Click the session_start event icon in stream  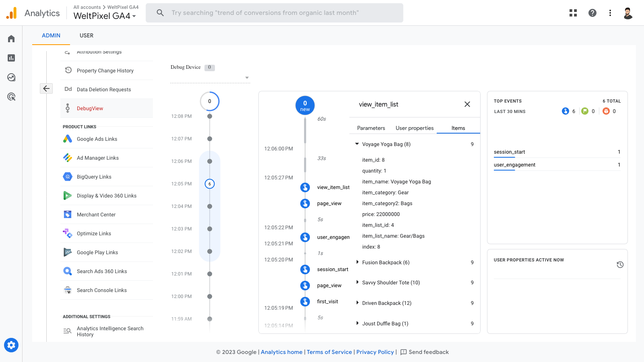pyautogui.click(x=305, y=269)
